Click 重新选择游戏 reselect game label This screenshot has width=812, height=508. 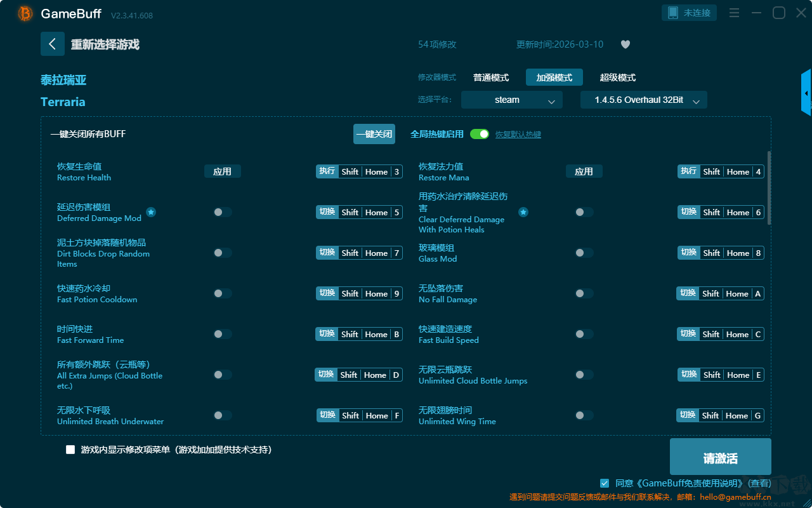(x=105, y=44)
